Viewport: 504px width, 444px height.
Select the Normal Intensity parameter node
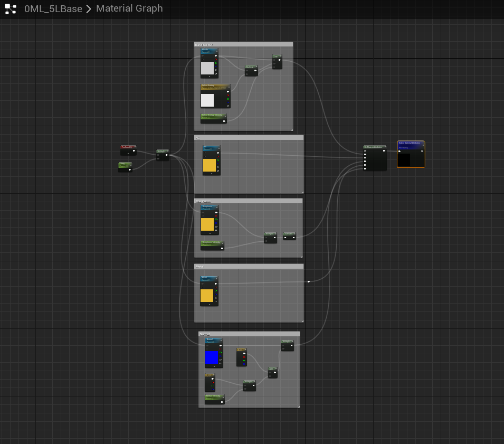click(x=214, y=395)
